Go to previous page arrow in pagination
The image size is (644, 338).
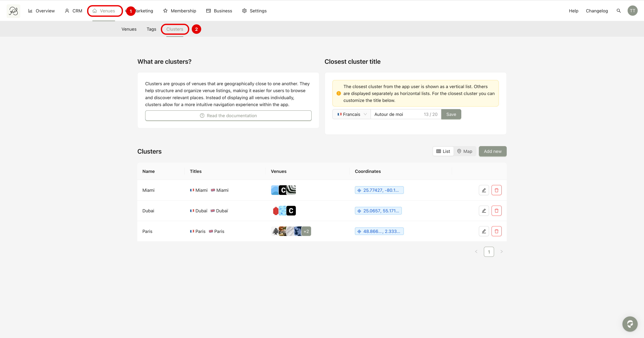point(476,252)
